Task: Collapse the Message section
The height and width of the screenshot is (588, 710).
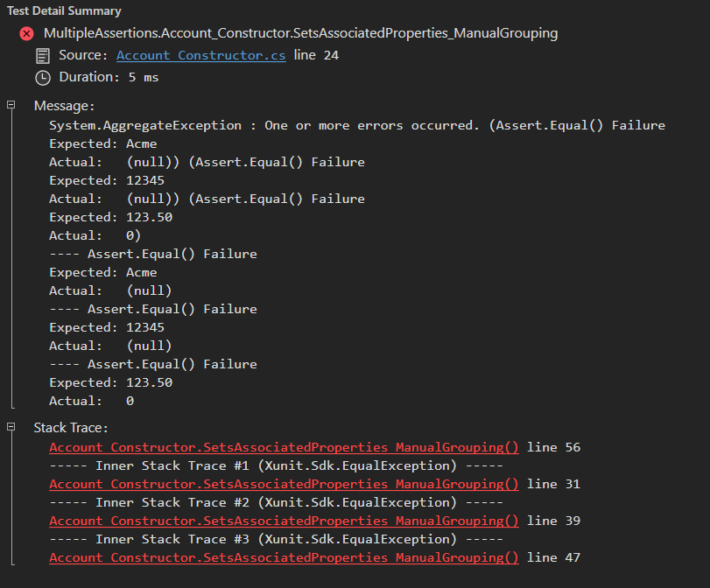Action: click(x=11, y=105)
